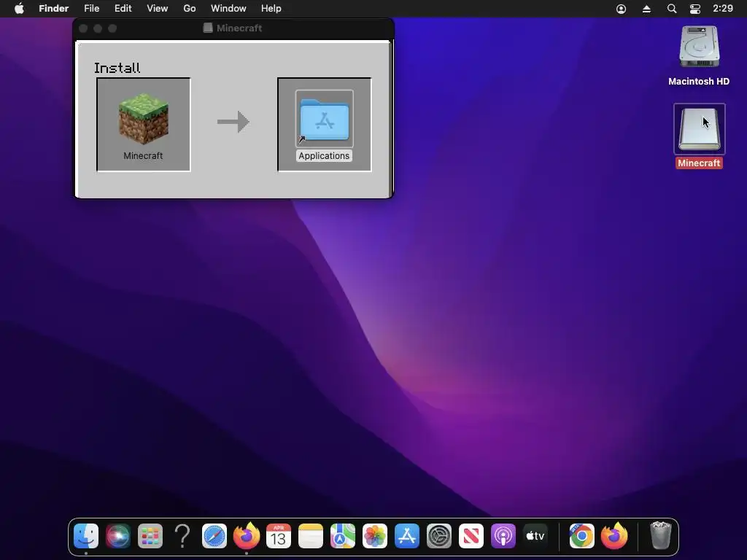Click the Minecraft label under grass block
This screenshot has height=560, width=747.
tap(143, 156)
